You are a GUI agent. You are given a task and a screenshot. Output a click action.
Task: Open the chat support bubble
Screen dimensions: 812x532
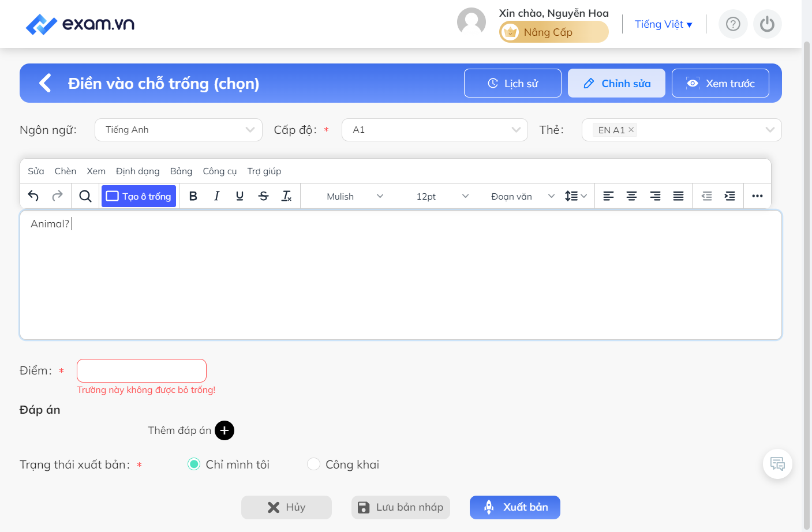pyautogui.click(x=777, y=464)
